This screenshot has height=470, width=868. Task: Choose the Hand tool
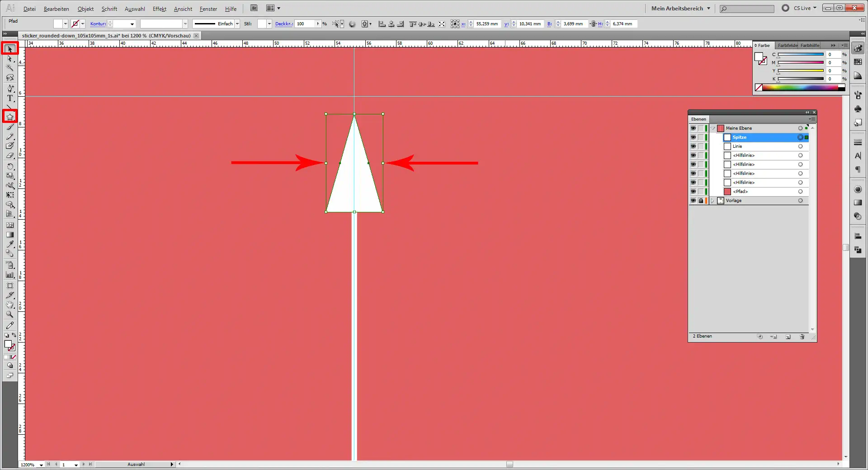pos(10,305)
